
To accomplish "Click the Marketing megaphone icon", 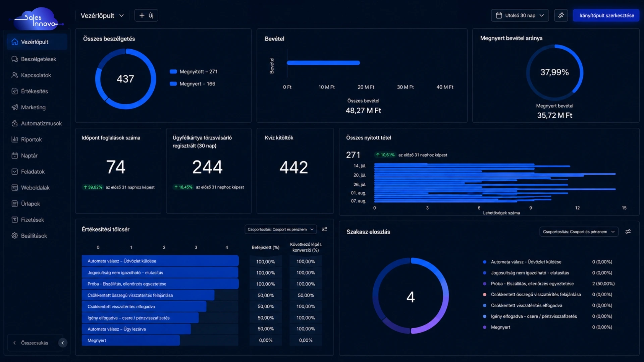I will [15, 107].
